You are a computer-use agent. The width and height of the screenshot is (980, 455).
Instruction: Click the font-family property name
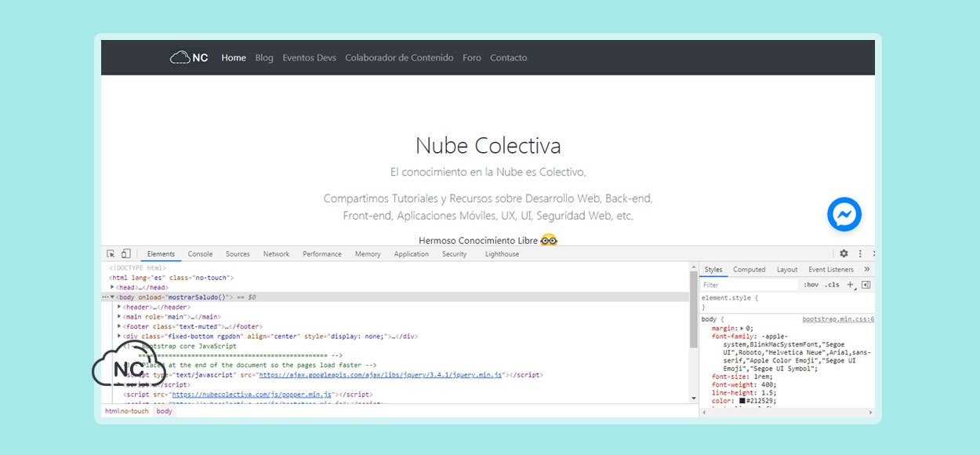point(734,336)
